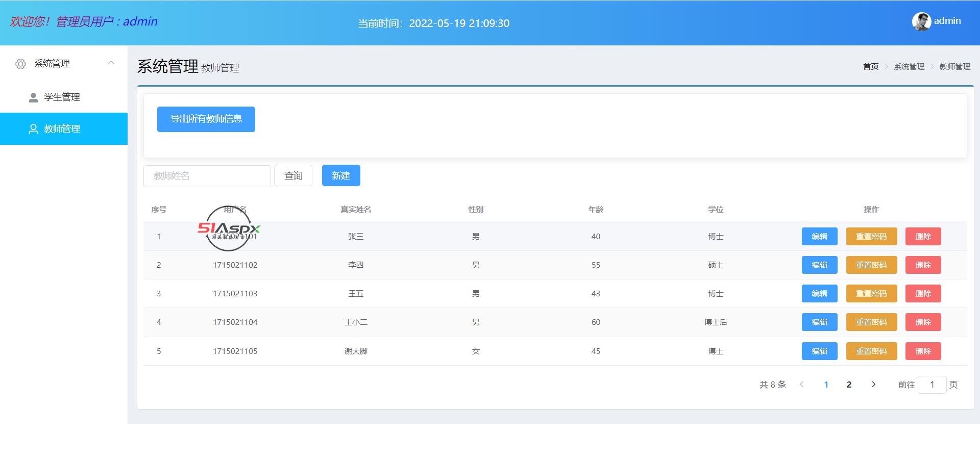Click the admin avatar picture
This screenshot has width=980, height=460.
pyautogui.click(x=921, y=21)
